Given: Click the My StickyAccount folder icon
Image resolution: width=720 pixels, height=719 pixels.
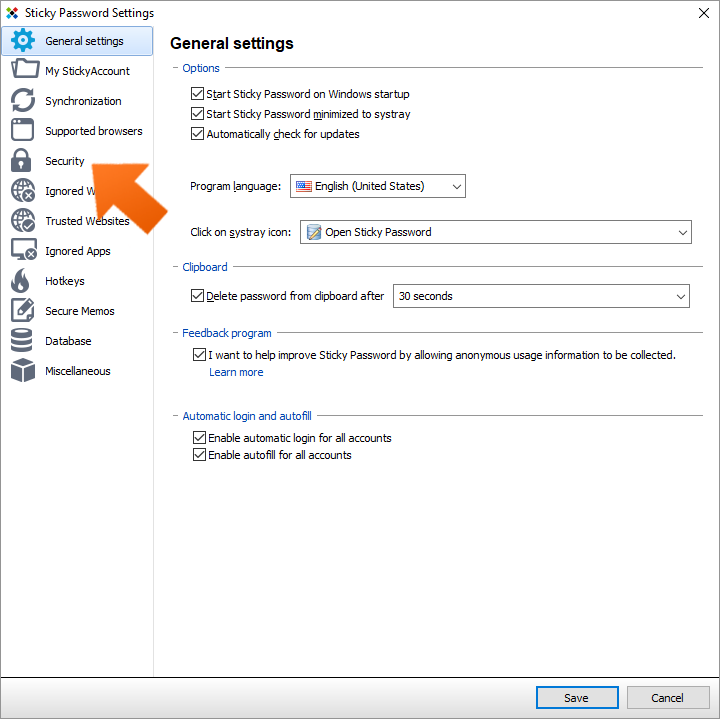Looking at the screenshot, I should point(25,69).
